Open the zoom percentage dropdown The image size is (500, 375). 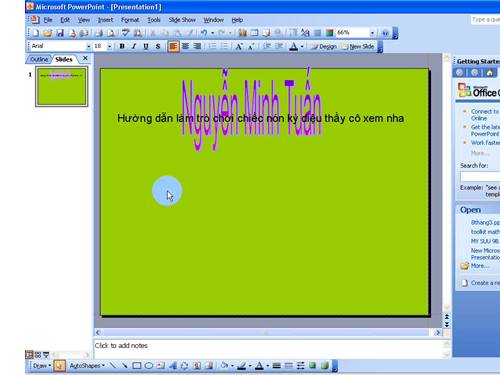(x=372, y=33)
